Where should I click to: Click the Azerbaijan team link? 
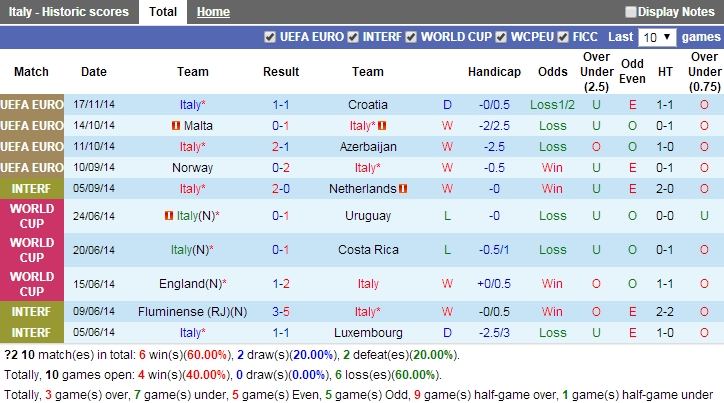click(367, 147)
